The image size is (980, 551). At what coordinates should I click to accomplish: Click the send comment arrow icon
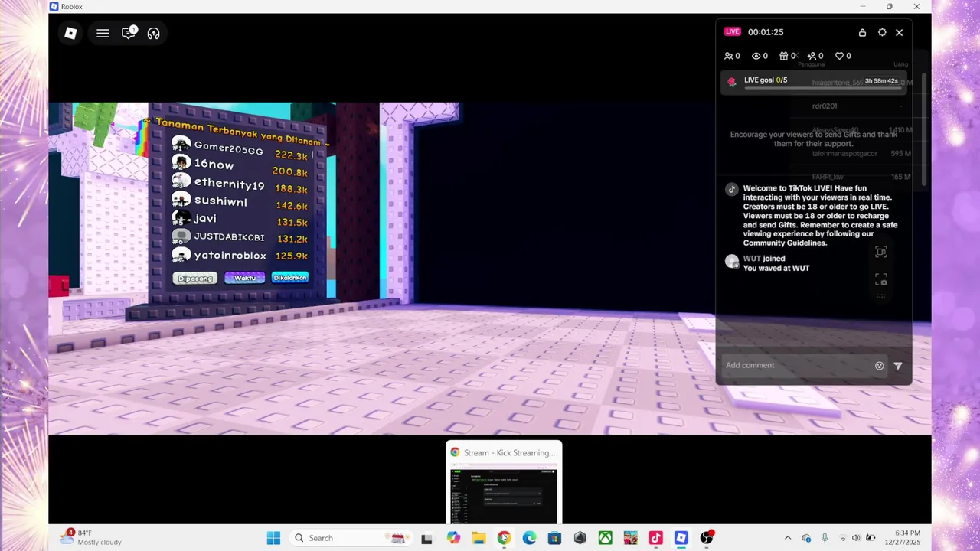click(898, 366)
